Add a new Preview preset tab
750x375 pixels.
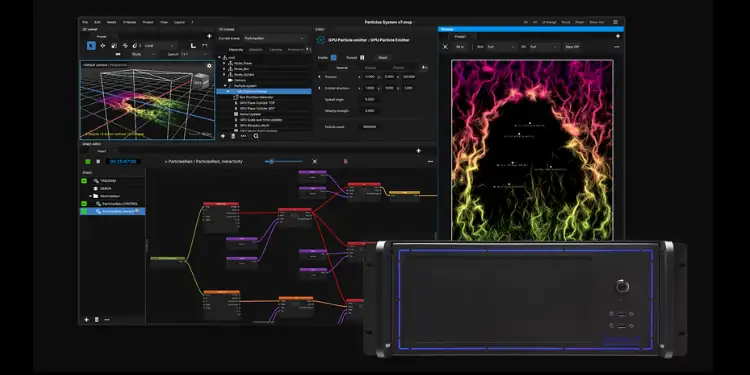618,36
